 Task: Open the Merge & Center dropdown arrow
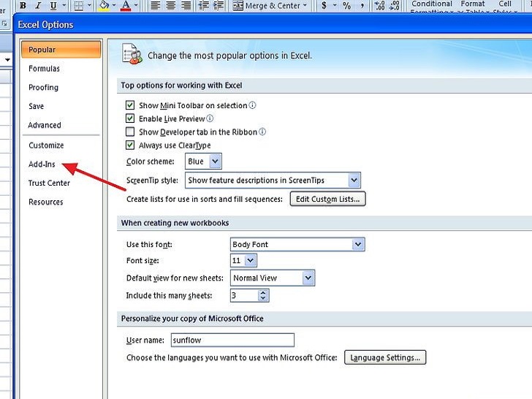pyautogui.click(x=305, y=5)
